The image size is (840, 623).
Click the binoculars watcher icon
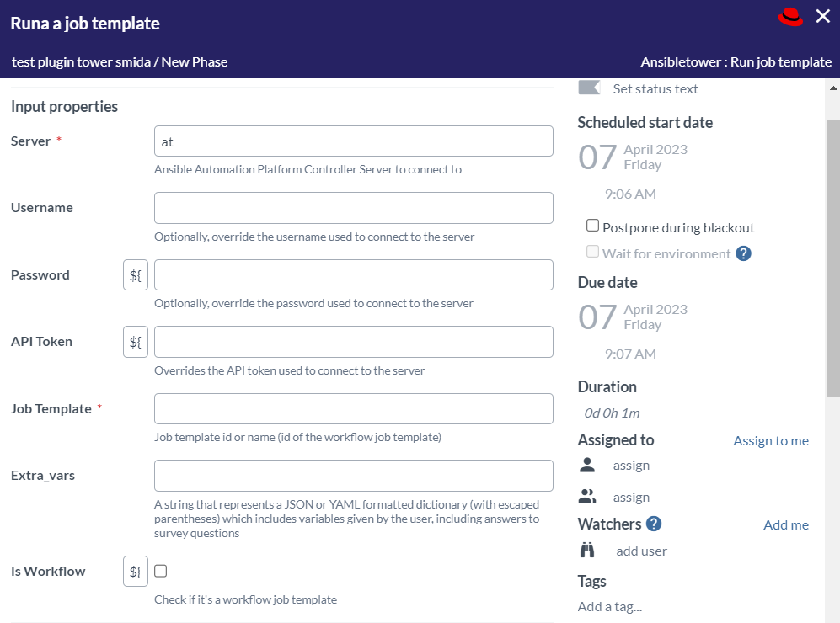pyautogui.click(x=587, y=551)
